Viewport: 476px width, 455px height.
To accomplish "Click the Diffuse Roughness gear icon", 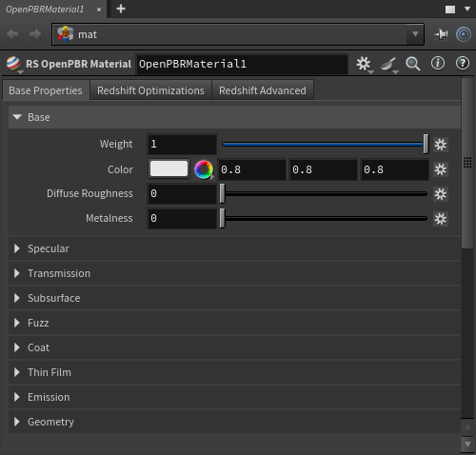I will [441, 194].
